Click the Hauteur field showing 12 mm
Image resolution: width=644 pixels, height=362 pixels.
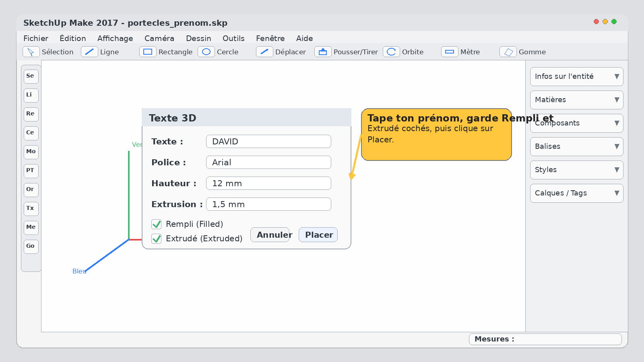click(268, 183)
